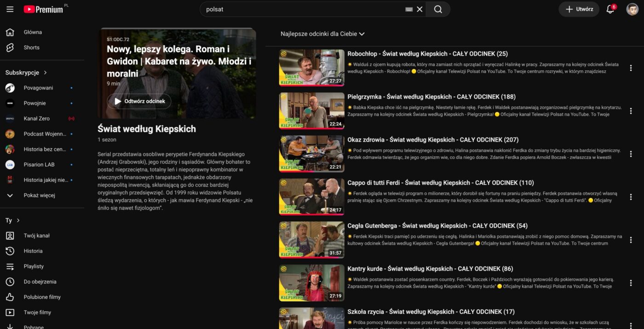The width and height of the screenshot is (644, 329).
Task: Open Cappo di tutti Ferdi (110) title
Action: click(441, 183)
